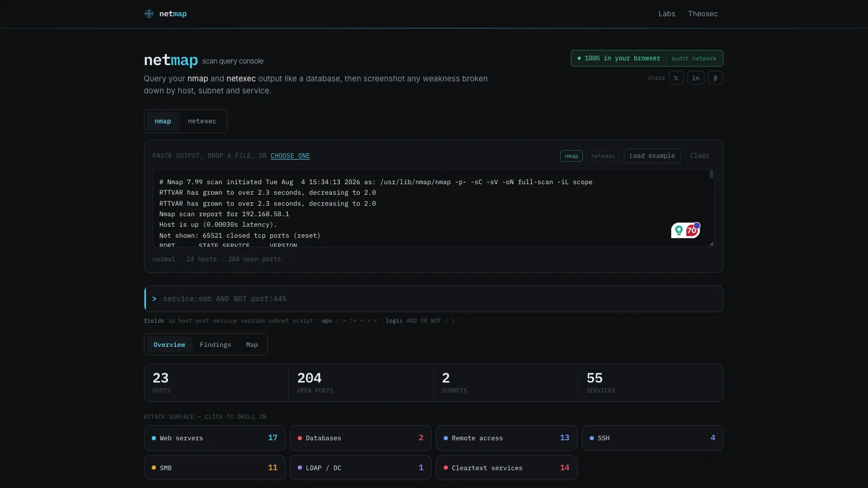Click the 'host' field hint
868x488 pixels.
click(185, 321)
